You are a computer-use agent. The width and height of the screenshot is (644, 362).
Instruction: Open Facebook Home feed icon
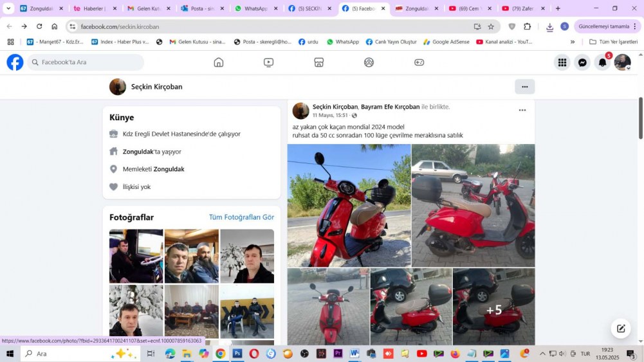pyautogui.click(x=219, y=62)
